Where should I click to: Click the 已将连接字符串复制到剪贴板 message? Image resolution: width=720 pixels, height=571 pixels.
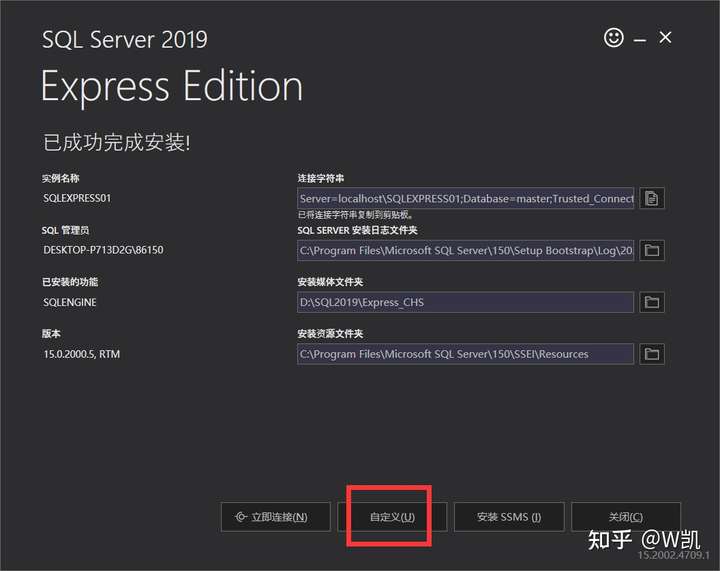pyautogui.click(x=355, y=215)
